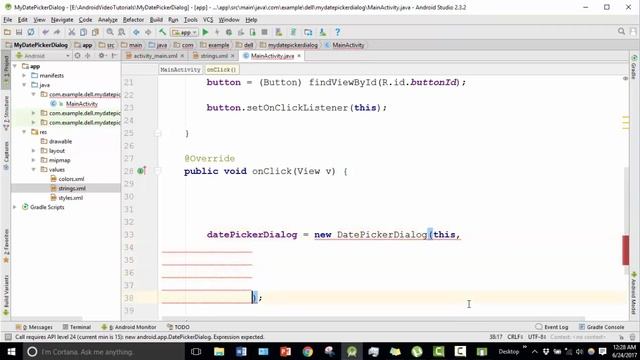Click the Save All toolbar icon
The image size is (640, 360).
[19, 32]
